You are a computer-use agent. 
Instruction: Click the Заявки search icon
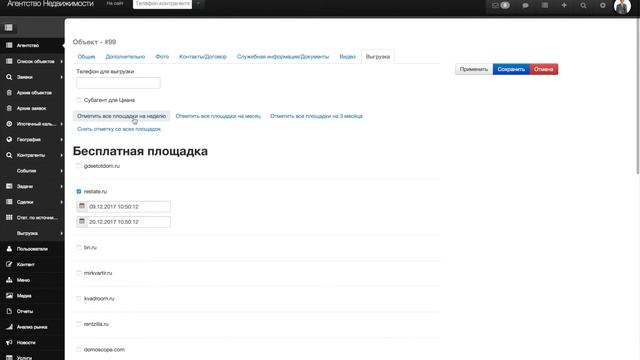pos(9,77)
